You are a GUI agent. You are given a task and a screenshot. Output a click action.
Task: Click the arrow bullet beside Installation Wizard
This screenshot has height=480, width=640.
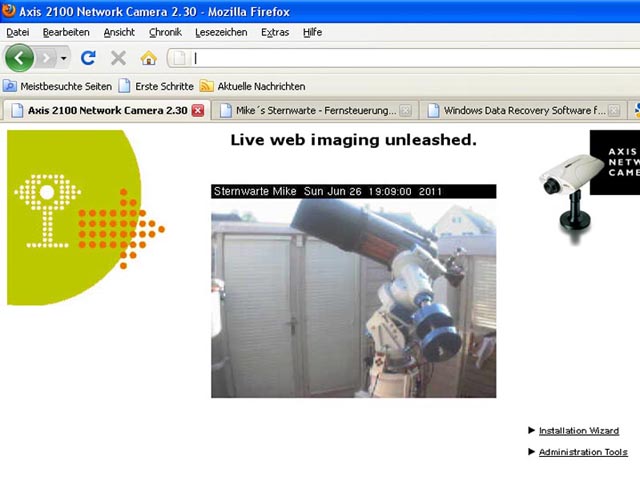pos(531,430)
